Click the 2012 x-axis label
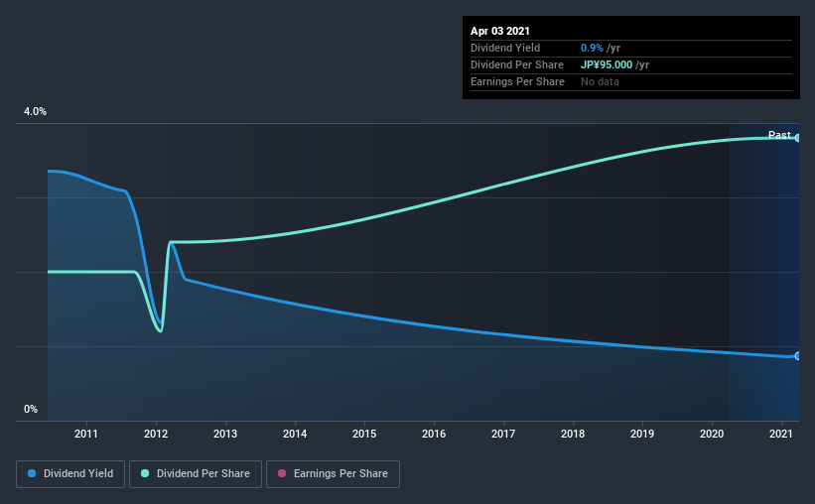This screenshot has height=504, width=815. click(x=156, y=434)
